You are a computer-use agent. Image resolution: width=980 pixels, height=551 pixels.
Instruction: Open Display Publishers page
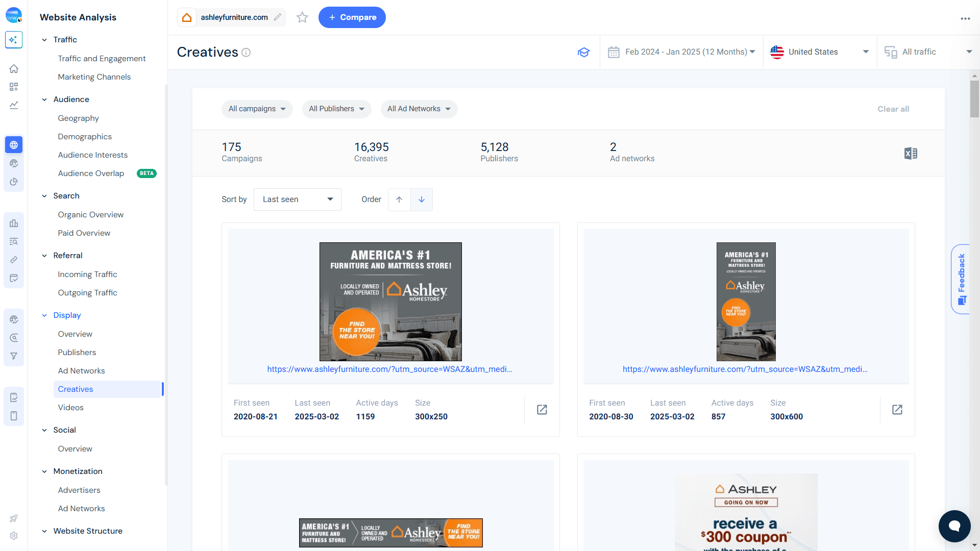[77, 353]
